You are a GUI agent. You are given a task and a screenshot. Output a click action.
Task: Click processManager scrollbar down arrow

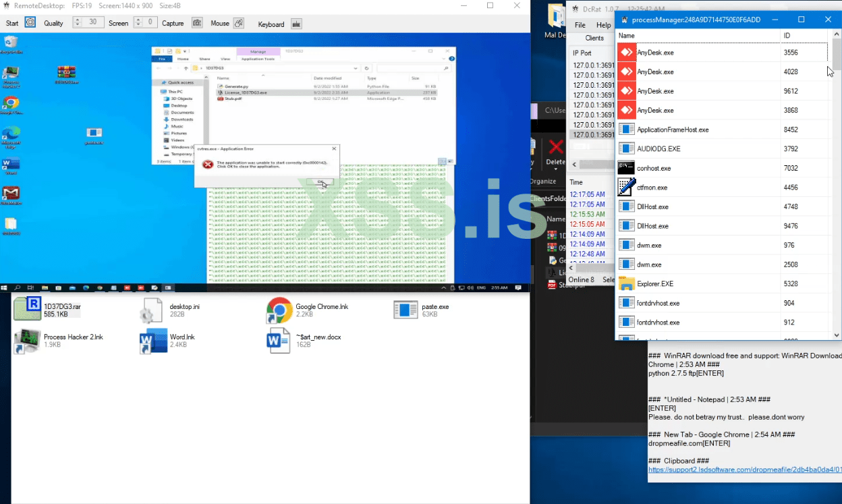[x=837, y=335]
